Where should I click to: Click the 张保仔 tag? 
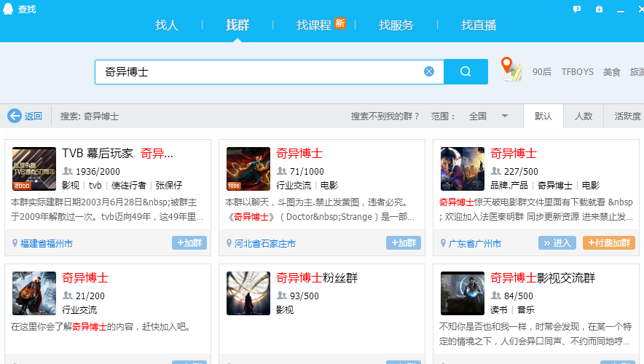pyautogui.click(x=169, y=186)
